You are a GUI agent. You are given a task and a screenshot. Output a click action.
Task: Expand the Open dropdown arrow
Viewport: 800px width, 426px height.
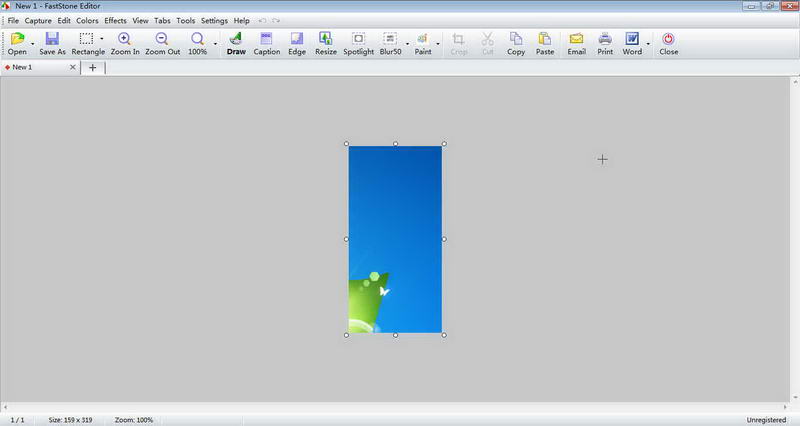pos(33,44)
